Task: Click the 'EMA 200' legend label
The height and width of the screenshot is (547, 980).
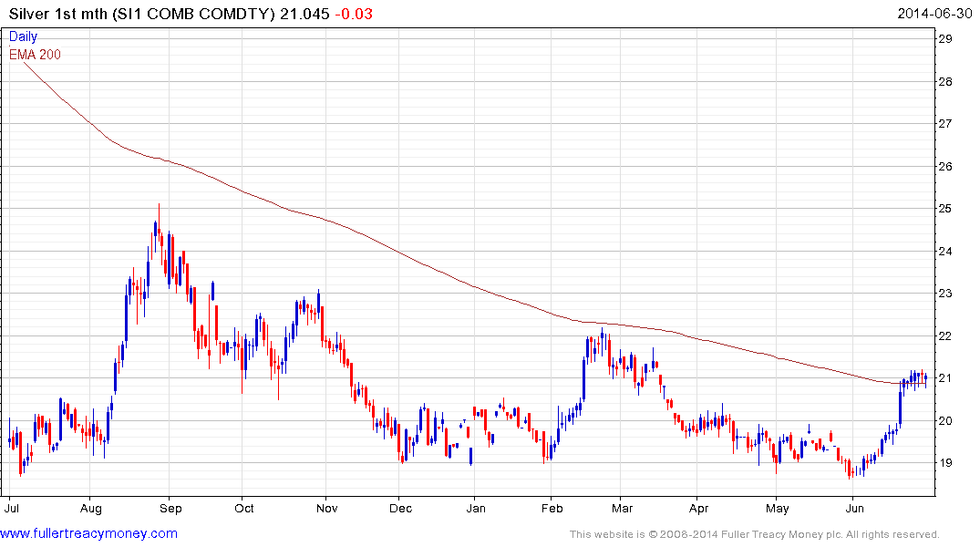Action: [x=35, y=55]
